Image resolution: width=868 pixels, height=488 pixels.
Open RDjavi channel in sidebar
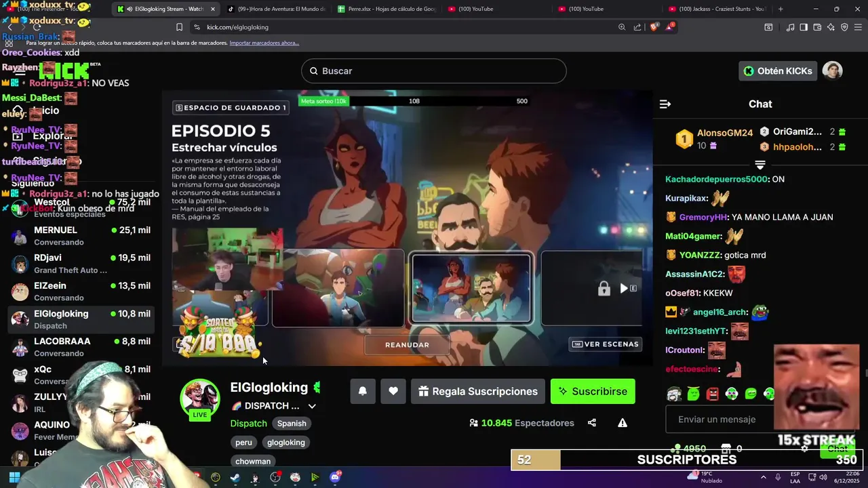[81, 264]
